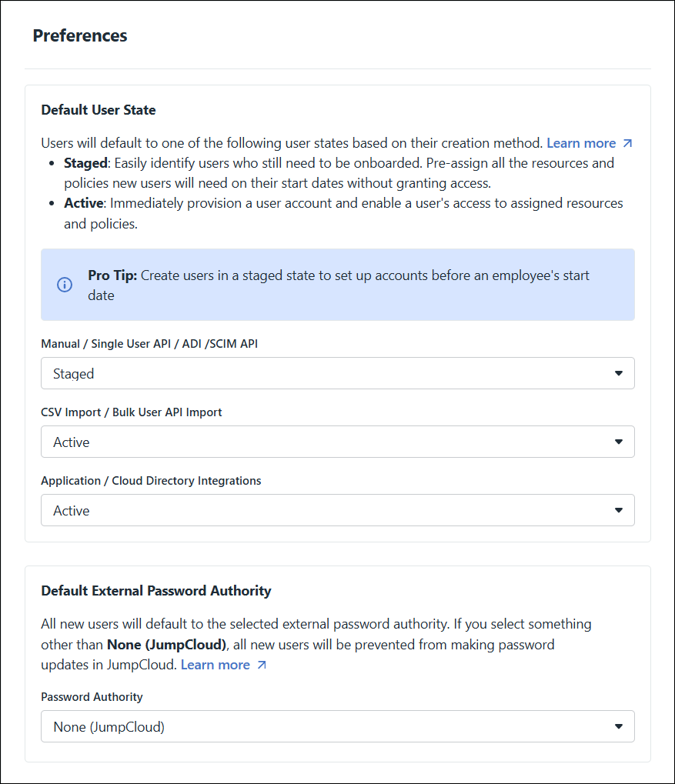Click caret arrow on None (JumpCloud) dropdown
675x784 pixels.
619,727
